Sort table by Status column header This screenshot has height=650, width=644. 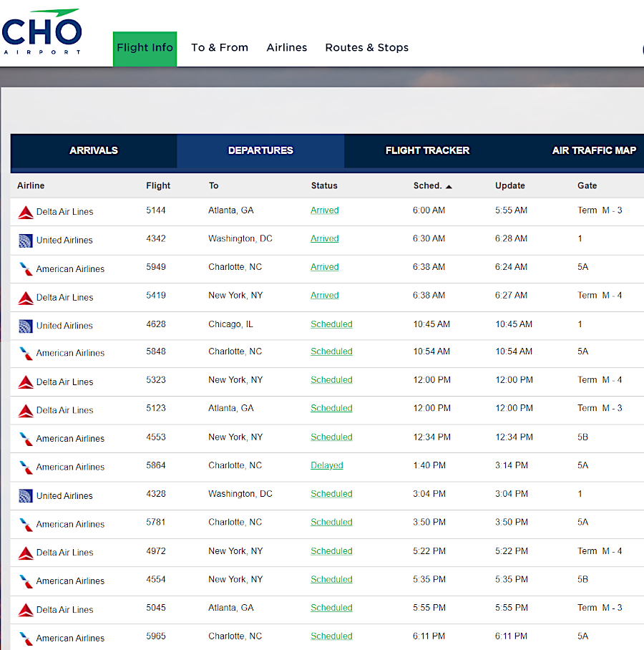pos(324,185)
